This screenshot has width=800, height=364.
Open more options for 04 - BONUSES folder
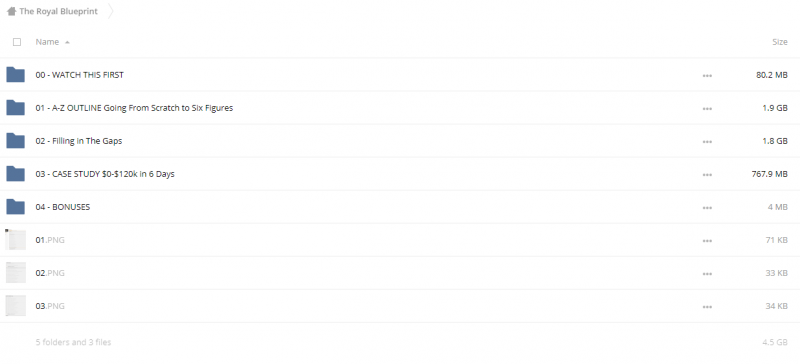(707, 208)
